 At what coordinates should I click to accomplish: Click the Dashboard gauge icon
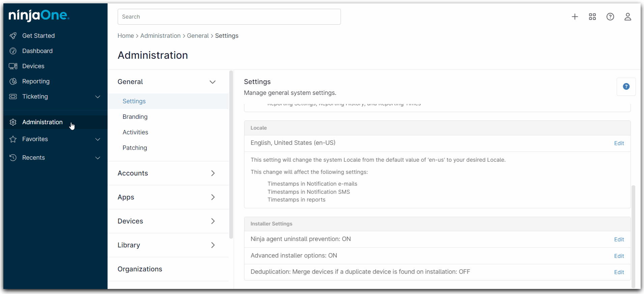[x=13, y=51]
